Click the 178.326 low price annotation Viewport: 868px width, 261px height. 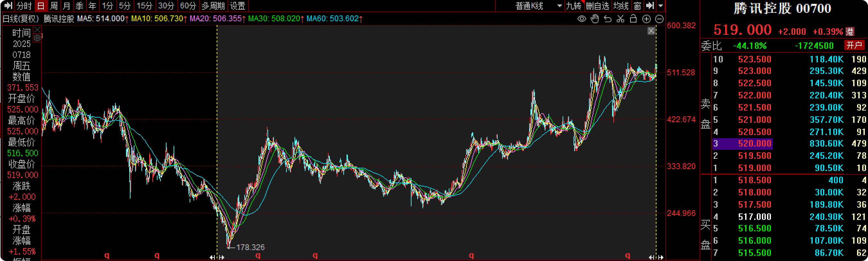(250, 248)
